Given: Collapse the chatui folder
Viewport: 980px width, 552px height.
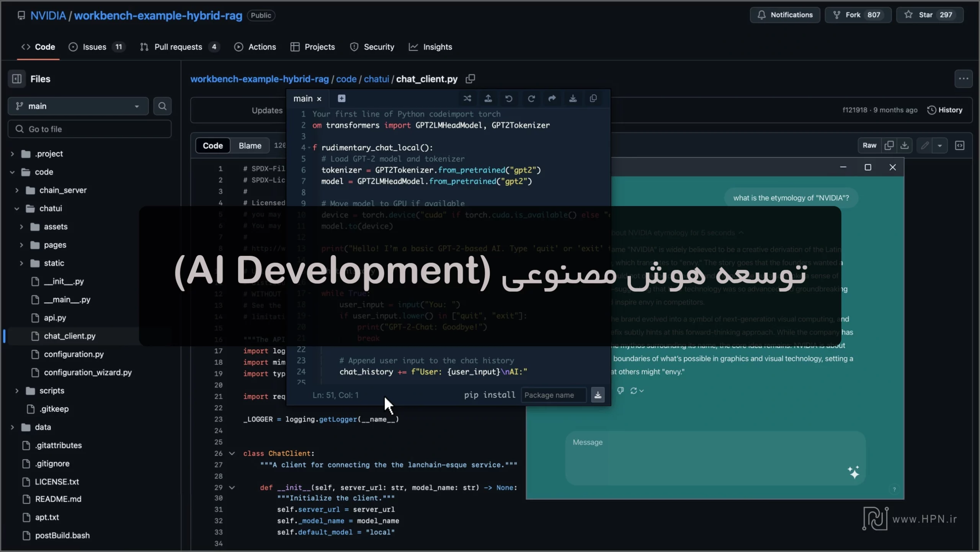Looking at the screenshot, I should point(17,208).
